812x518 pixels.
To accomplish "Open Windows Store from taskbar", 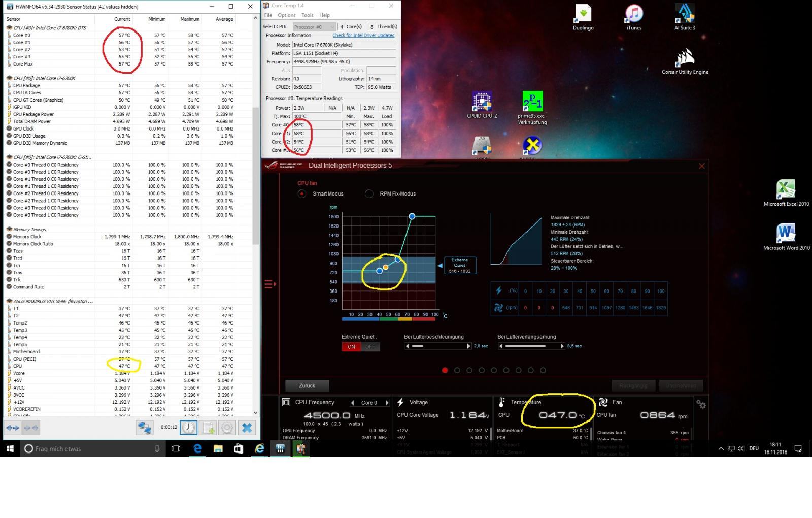I will point(239,448).
